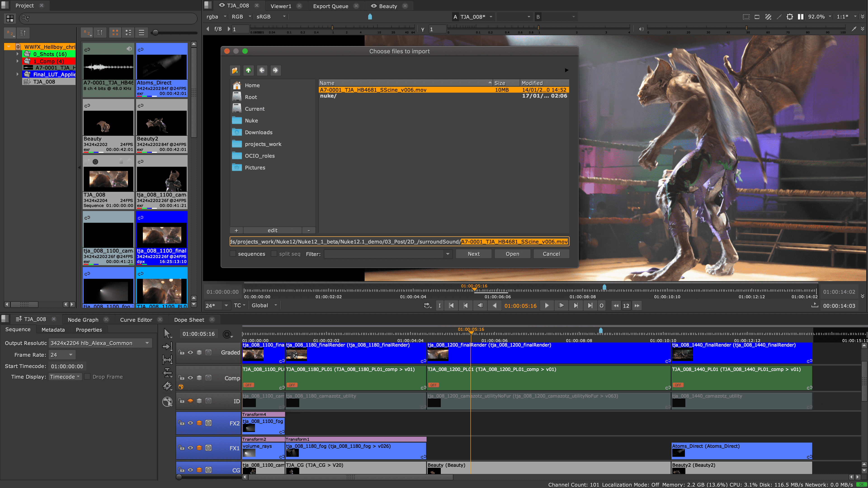Image resolution: width=868 pixels, height=488 pixels.
Task: Click the up-directory arrow in import dialog
Action: click(x=248, y=70)
